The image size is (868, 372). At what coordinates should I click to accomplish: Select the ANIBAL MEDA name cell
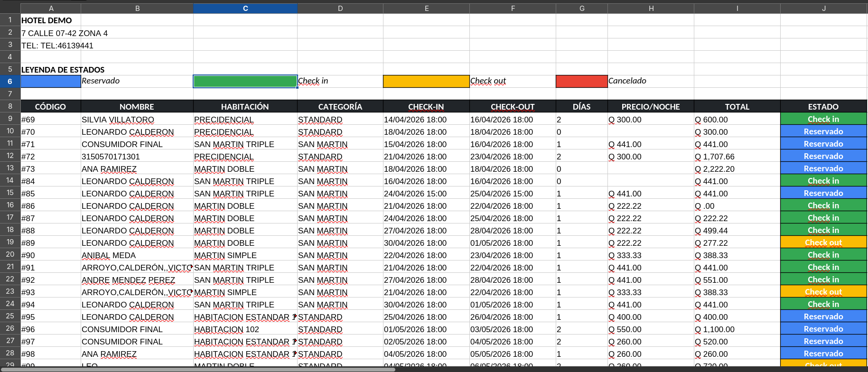click(x=137, y=255)
